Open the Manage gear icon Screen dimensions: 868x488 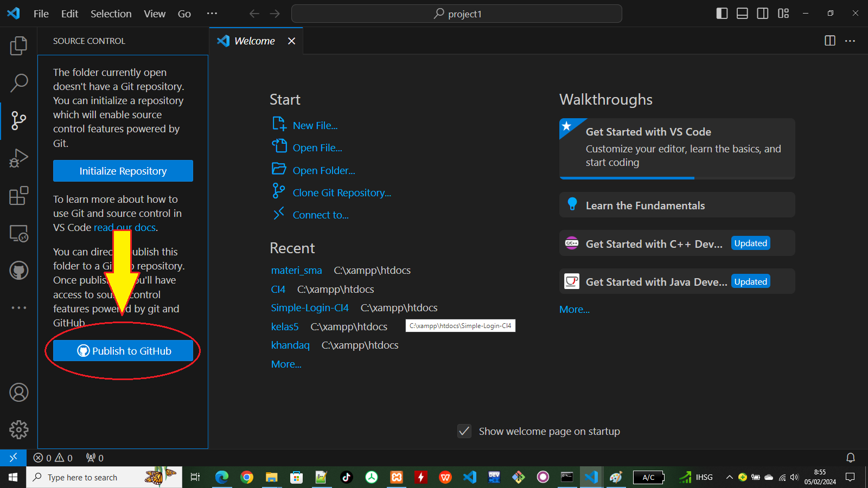pos(18,429)
